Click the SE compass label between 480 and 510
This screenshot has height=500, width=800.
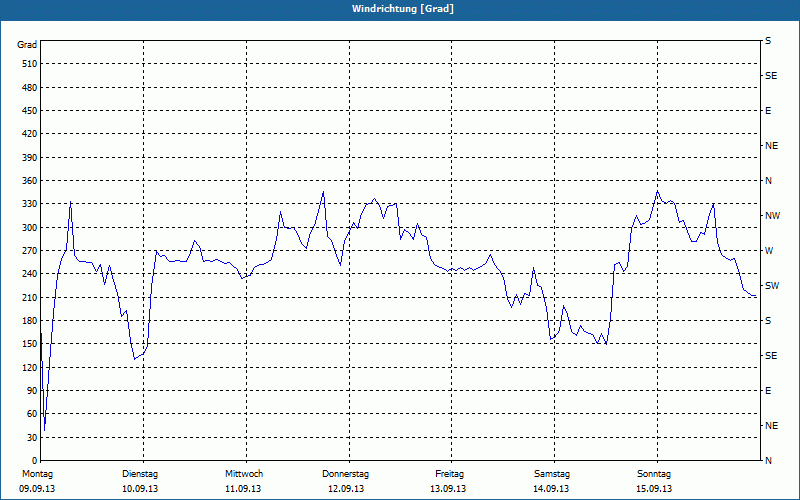[771, 76]
